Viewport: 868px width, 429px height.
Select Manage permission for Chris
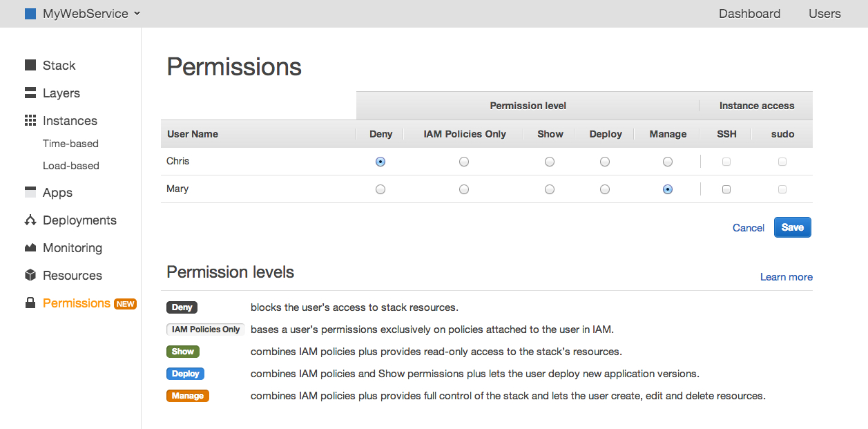point(667,162)
